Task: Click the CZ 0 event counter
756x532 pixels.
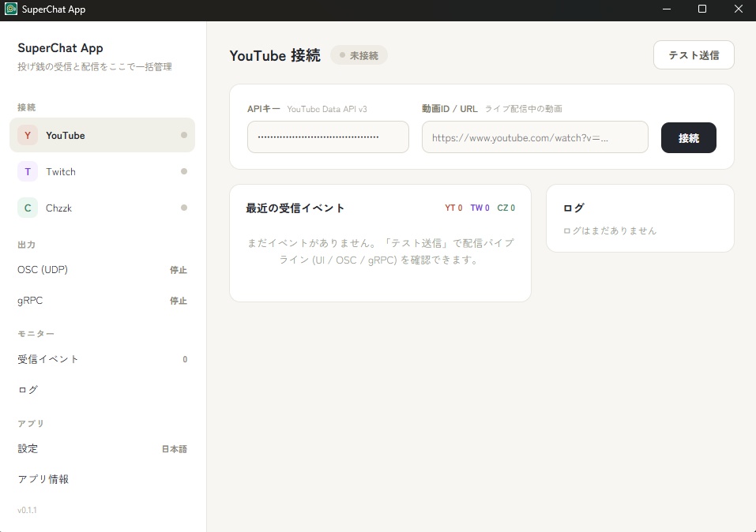Action: pos(506,208)
